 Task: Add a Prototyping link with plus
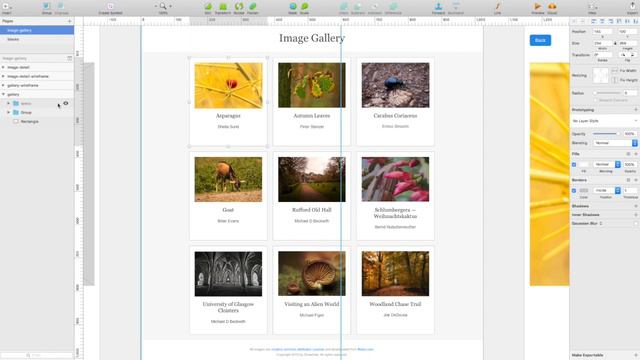pos(636,110)
